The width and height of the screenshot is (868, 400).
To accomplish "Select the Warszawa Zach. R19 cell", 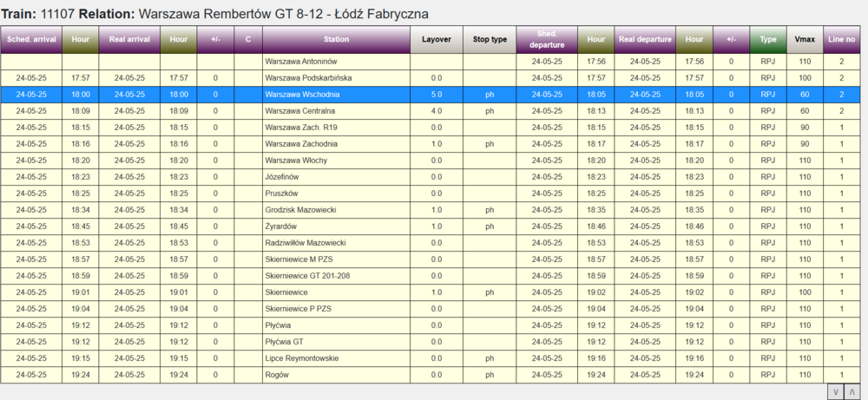I will pos(337,128).
